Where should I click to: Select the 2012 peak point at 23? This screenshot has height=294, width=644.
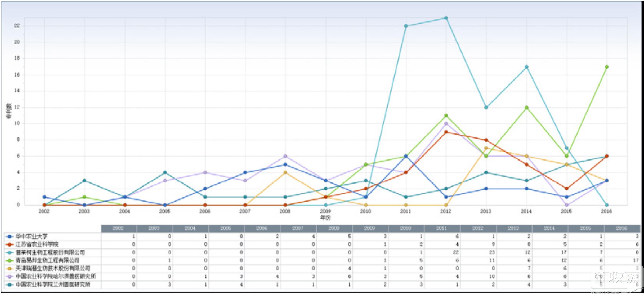(x=446, y=18)
